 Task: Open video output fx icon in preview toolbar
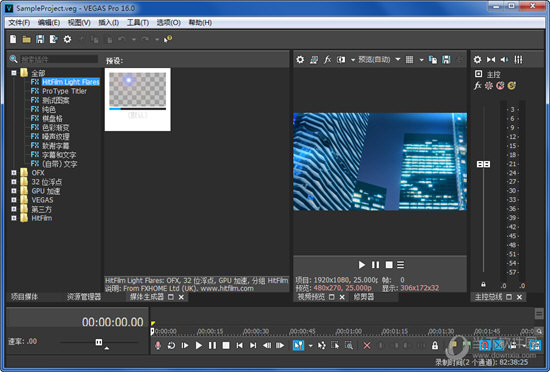point(327,60)
